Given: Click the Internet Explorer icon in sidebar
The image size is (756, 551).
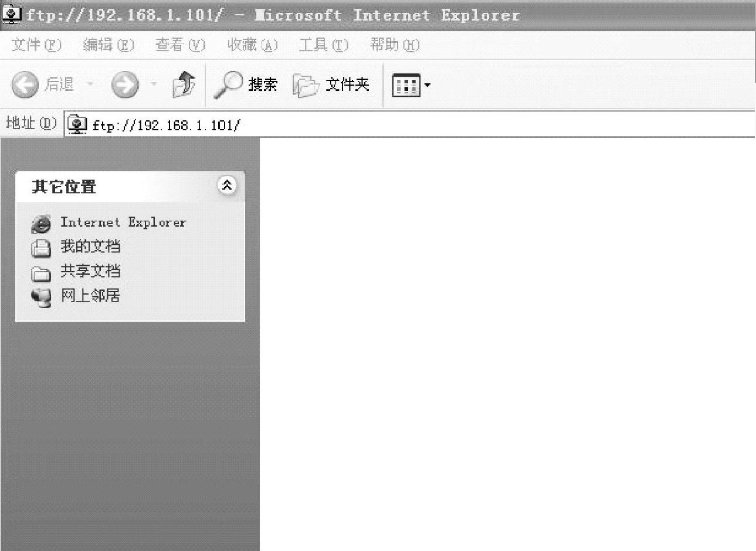Looking at the screenshot, I should pyautogui.click(x=40, y=224).
